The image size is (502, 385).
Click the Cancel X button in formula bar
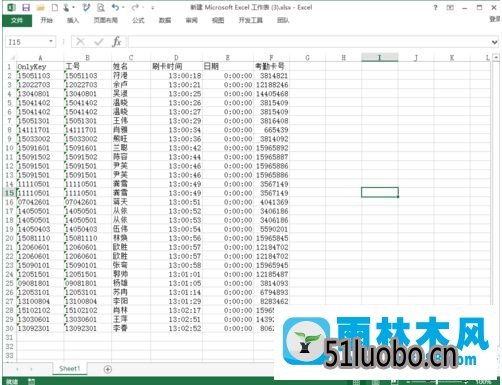point(80,42)
